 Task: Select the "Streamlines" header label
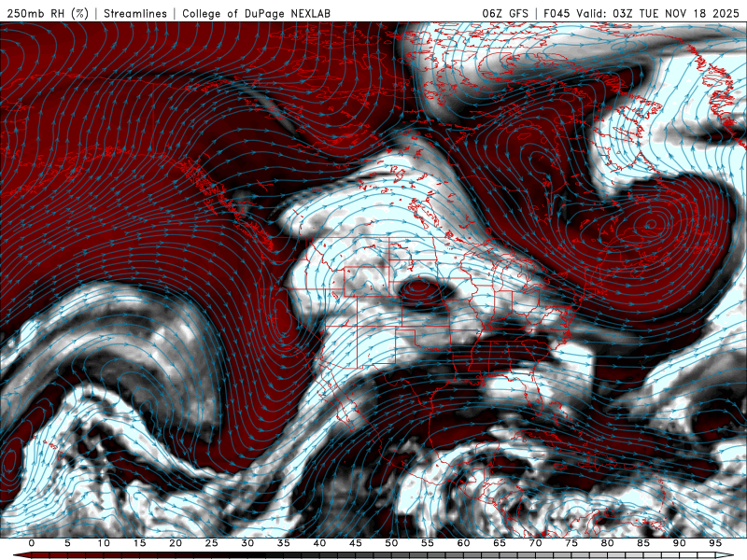pyautogui.click(x=135, y=13)
